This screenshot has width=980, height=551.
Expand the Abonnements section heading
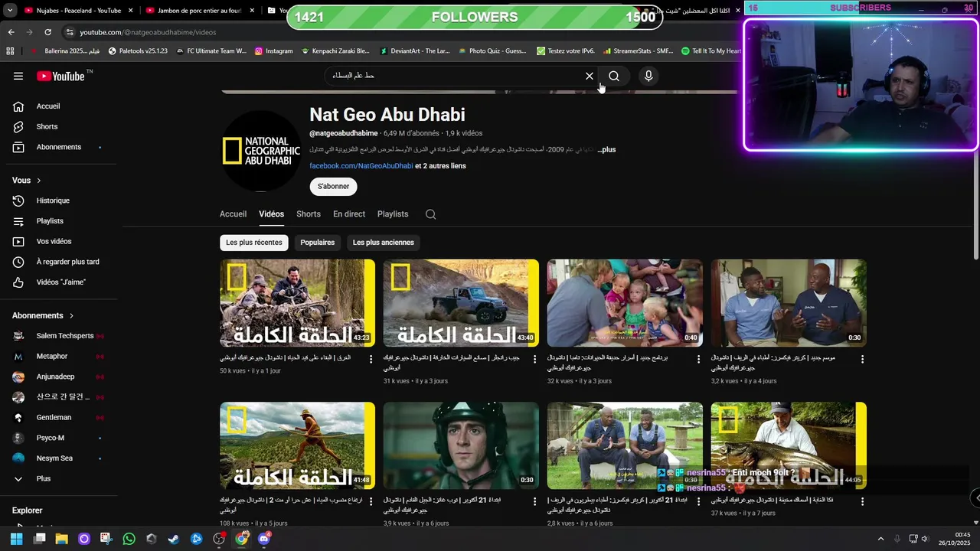coord(44,315)
